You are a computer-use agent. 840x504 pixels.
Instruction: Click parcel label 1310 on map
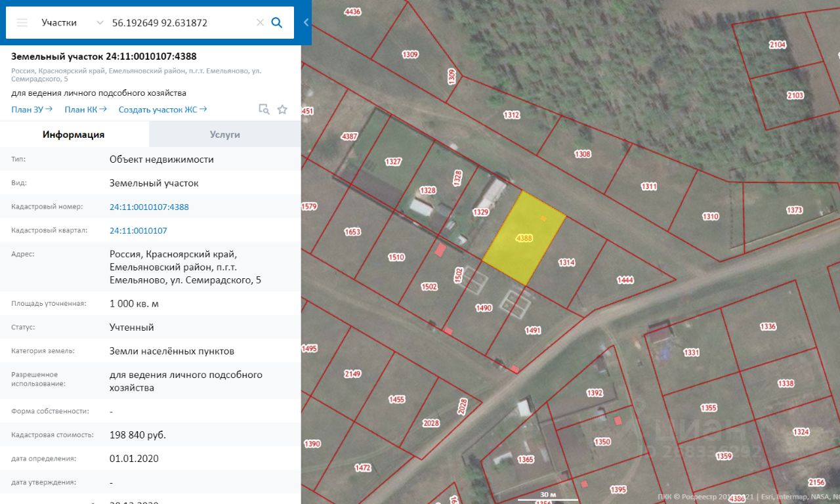710,216
